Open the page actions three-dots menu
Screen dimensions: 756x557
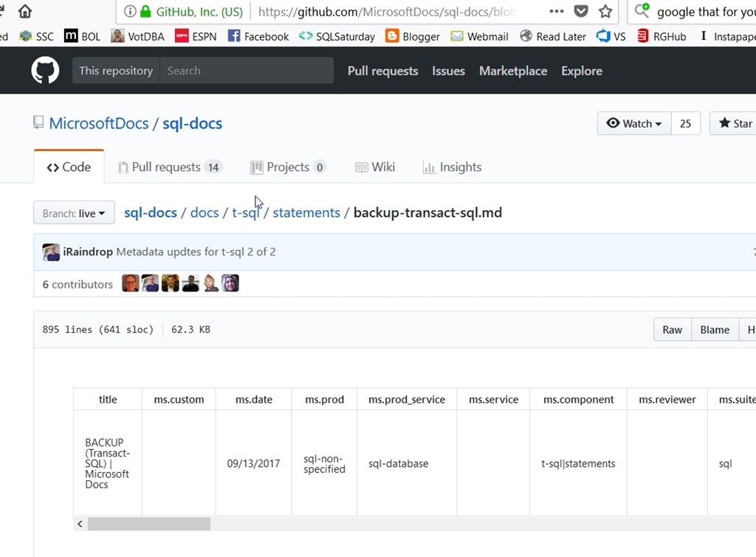pyautogui.click(x=557, y=12)
